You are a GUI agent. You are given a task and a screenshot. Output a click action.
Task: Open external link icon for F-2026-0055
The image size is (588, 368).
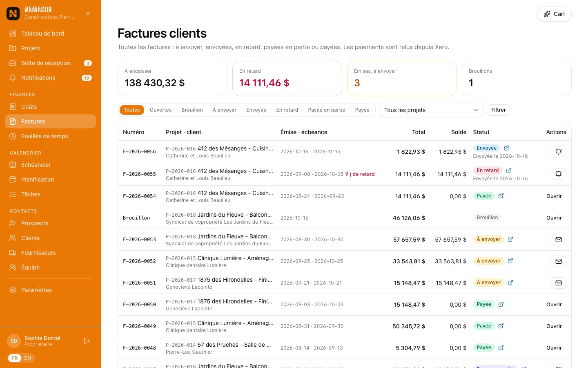(509, 171)
